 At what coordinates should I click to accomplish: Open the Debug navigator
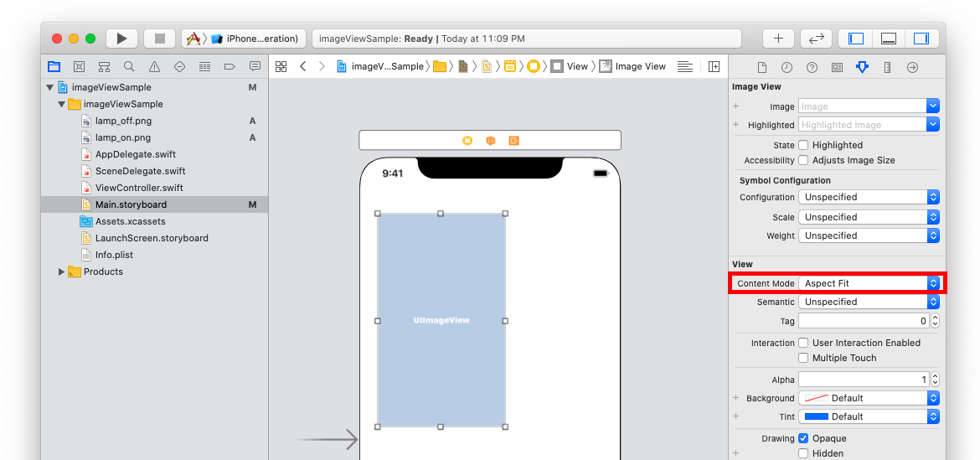[204, 66]
